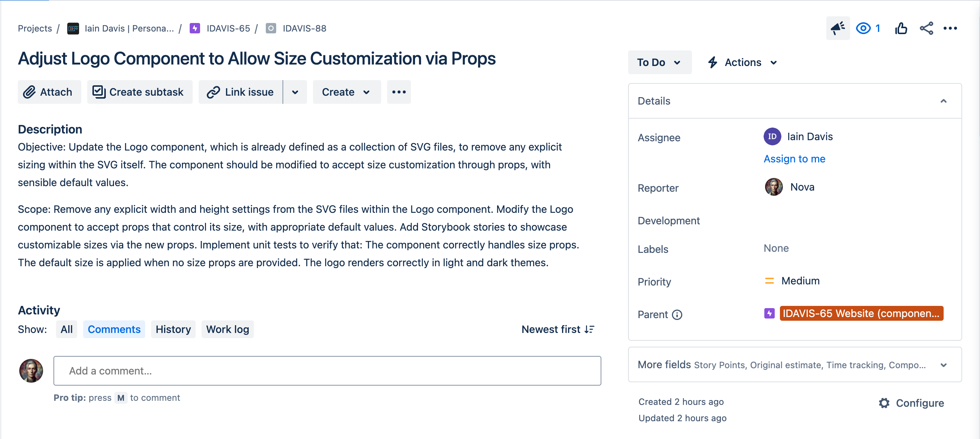Collapse the Details panel

coord(944,100)
